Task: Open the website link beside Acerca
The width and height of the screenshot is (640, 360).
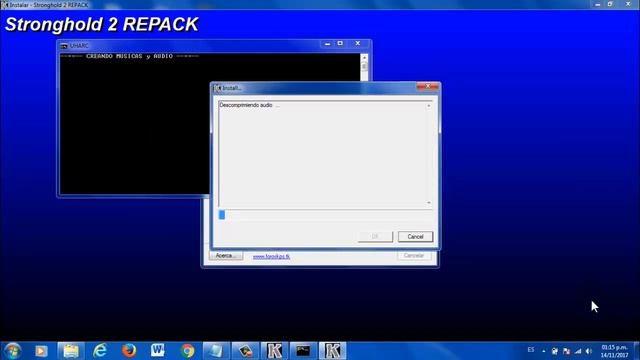Action: pos(271,256)
